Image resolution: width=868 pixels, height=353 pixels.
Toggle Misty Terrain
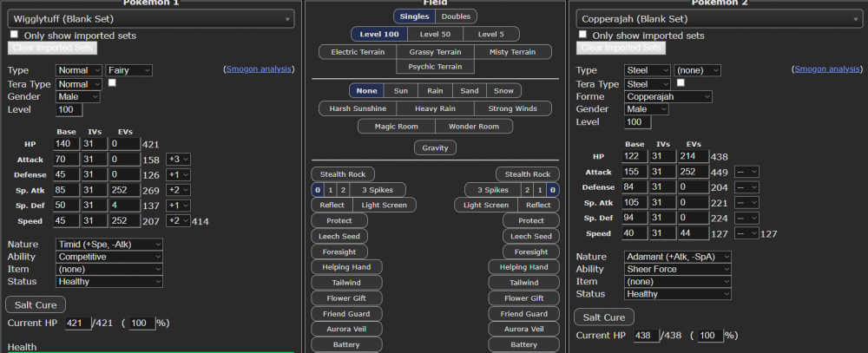click(x=513, y=52)
